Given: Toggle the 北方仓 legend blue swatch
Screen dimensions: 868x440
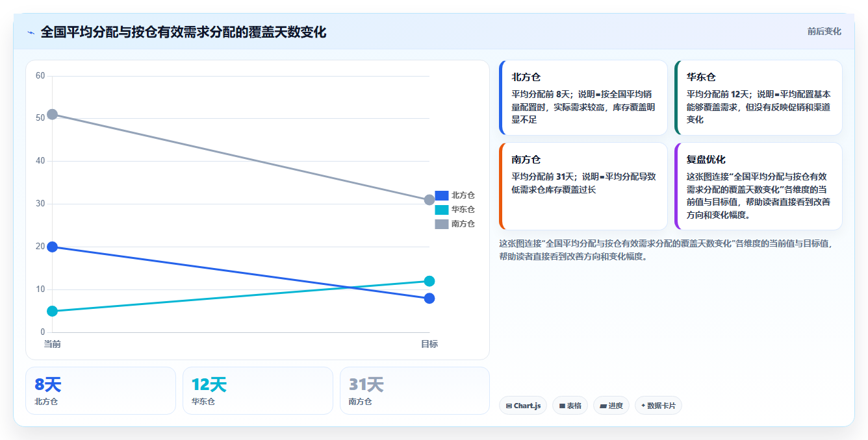Looking at the screenshot, I should tap(442, 195).
